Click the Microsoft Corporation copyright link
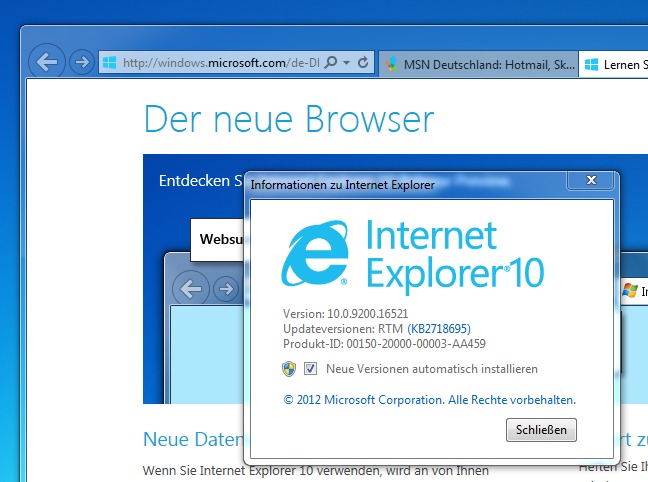Image resolution: width=648 pixels, height=482 pixels. pos(429,399)
